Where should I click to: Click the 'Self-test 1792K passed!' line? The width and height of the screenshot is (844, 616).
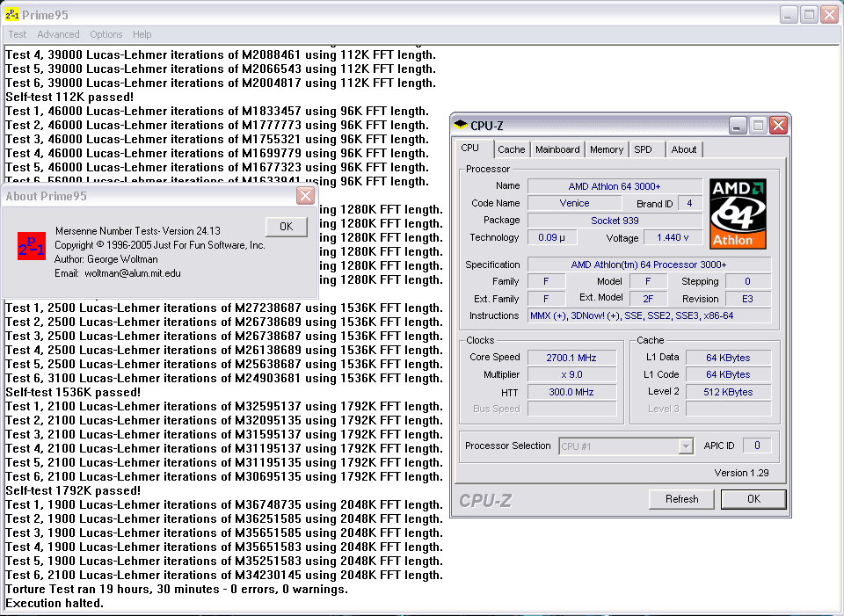pos(73,490)
